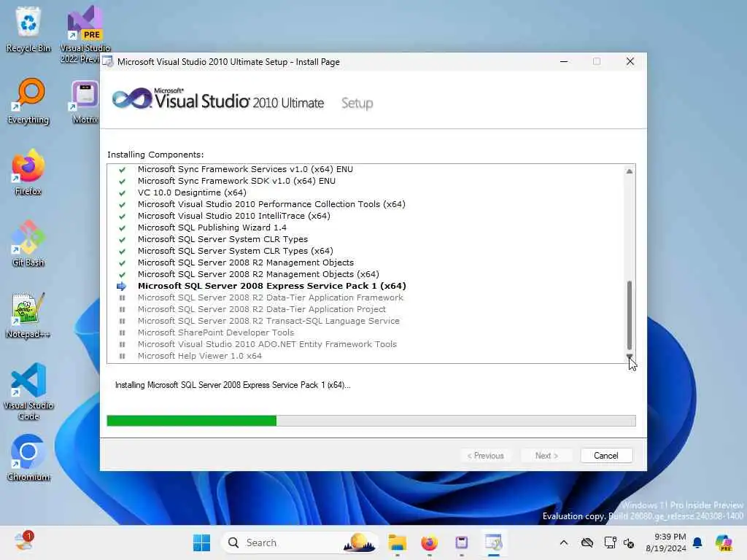Select Microsoft Sync Framework Services v1.0 (x64) ENU

pyautogui.click(x=245, y=169)
